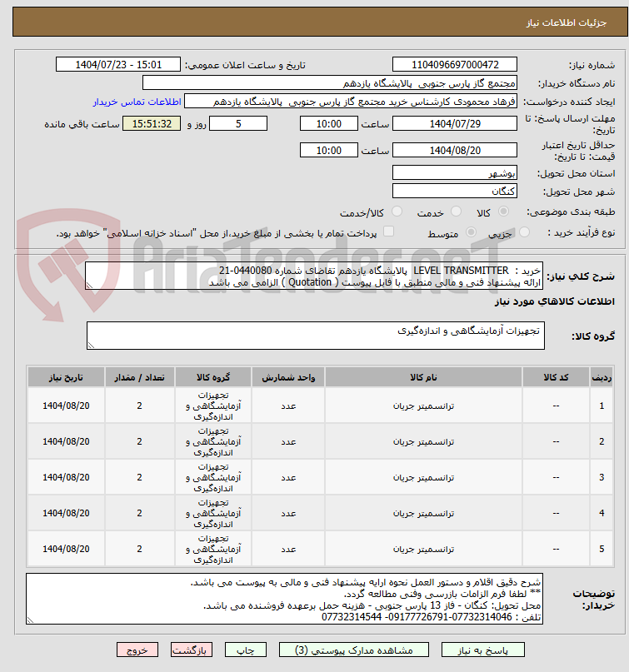This screenshot has width=629, height=672.
Task: Click the بازگشت back button
Action: (x=192, y=650)
